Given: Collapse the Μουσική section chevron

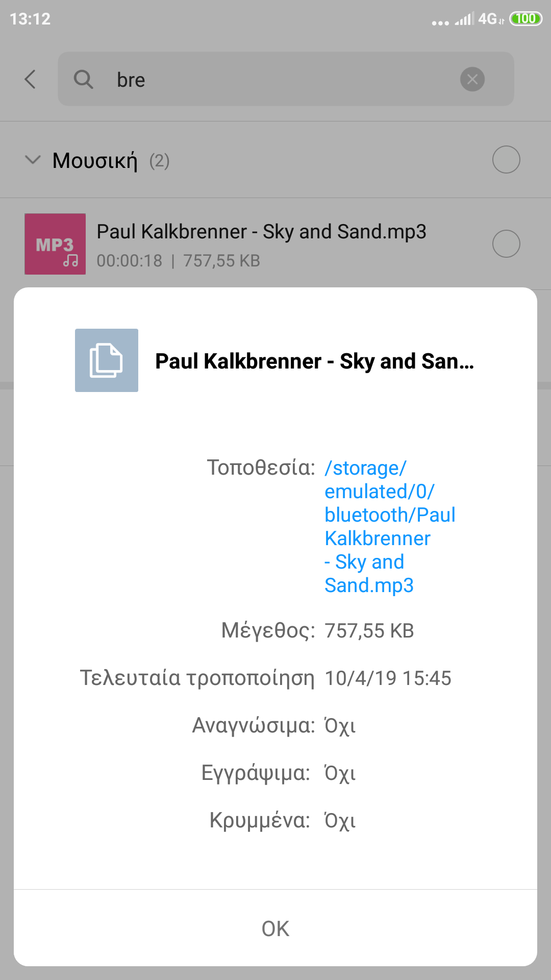Looking at the screenshot, I should (x=33, y=160).
